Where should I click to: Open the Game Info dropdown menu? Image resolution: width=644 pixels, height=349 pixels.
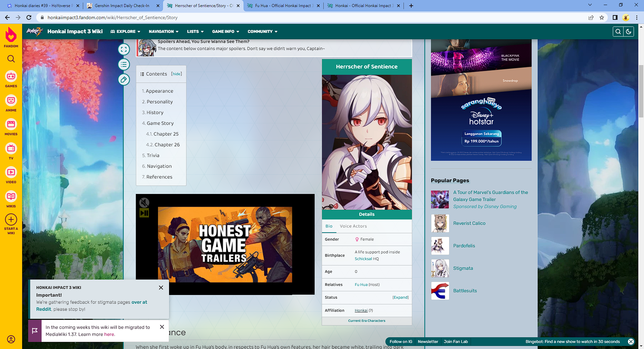pos(225,32)
